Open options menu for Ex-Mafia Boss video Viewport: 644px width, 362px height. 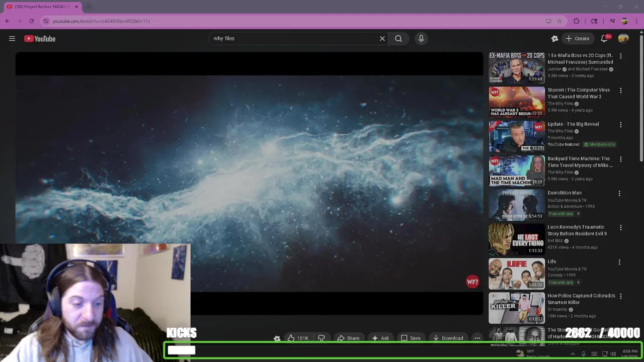(x=621, y=56)
